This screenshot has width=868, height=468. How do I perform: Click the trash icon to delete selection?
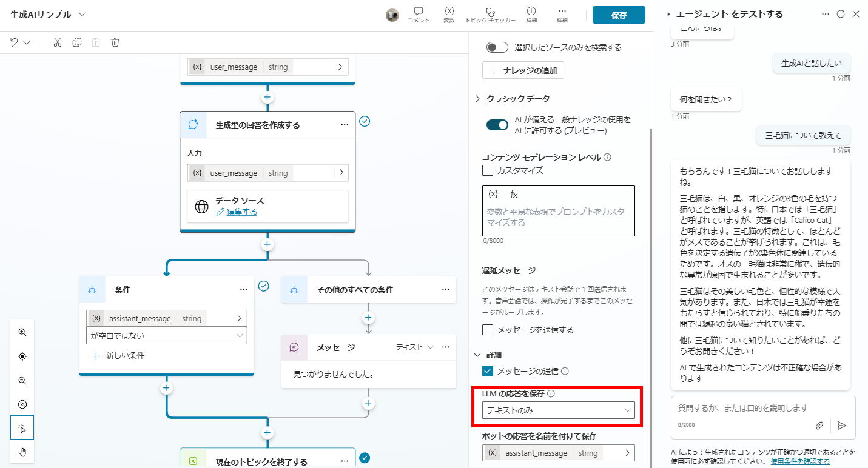(115, 42)
